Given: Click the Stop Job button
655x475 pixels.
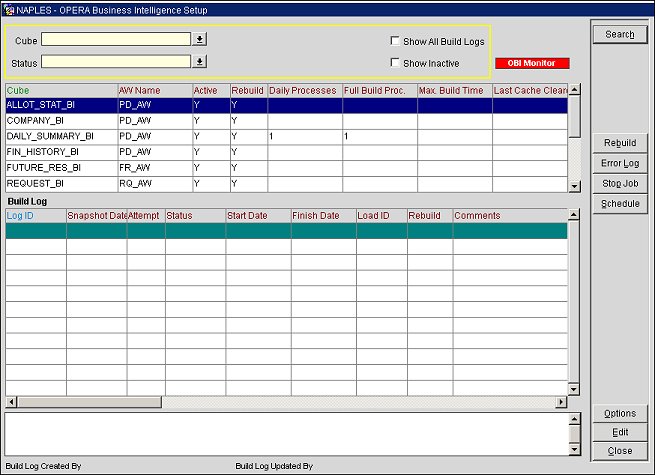Looking at the screenshot, I should 620,184.
